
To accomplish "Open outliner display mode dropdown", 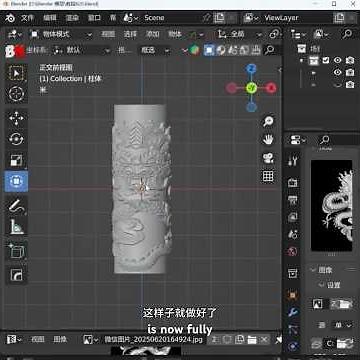I will click(297, 34).
